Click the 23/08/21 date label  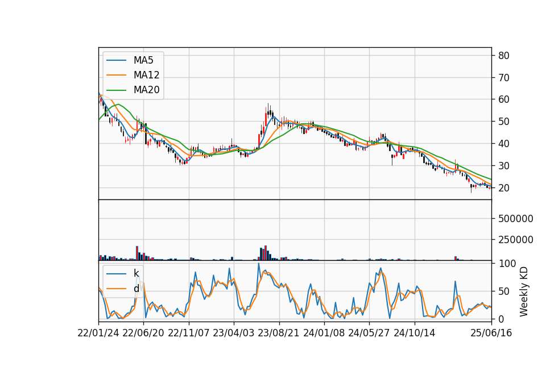(x=279, y=333)
